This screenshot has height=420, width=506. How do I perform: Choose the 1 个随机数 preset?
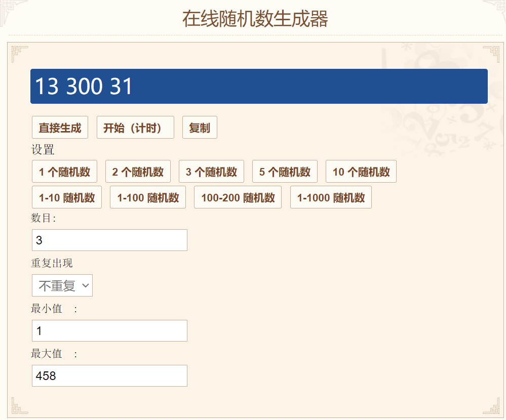point(64,172)
